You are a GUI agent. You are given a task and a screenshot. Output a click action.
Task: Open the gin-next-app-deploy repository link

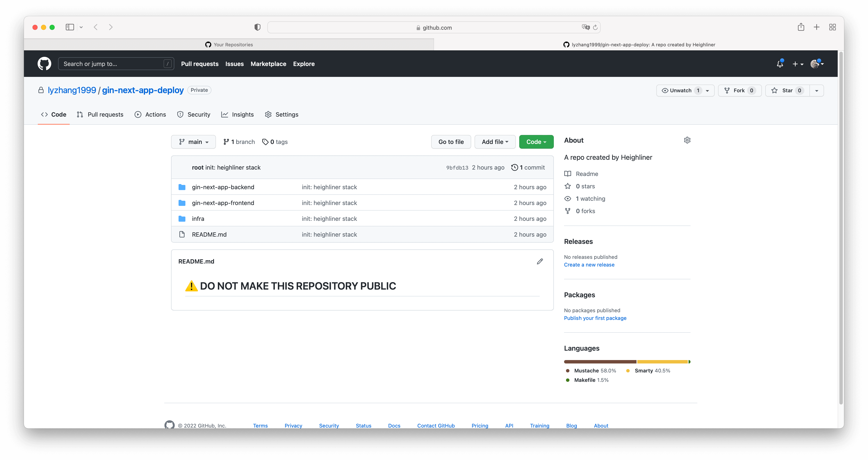143,90
